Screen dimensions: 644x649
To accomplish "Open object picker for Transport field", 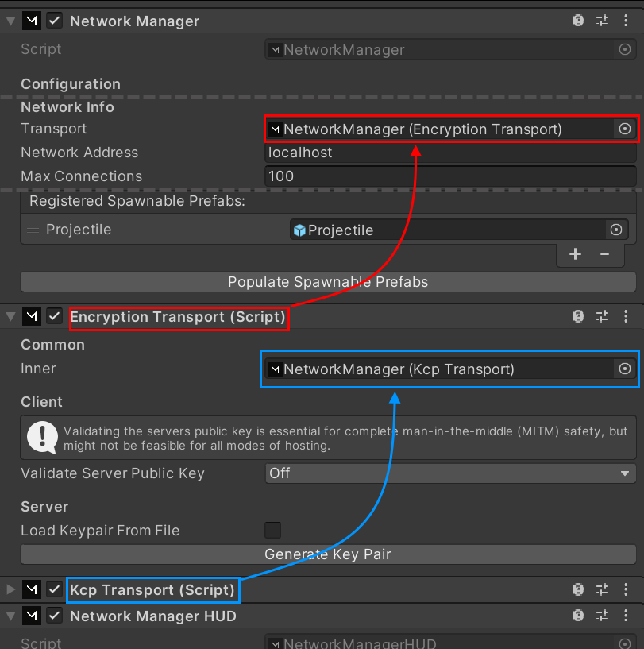I will (624, 129).
